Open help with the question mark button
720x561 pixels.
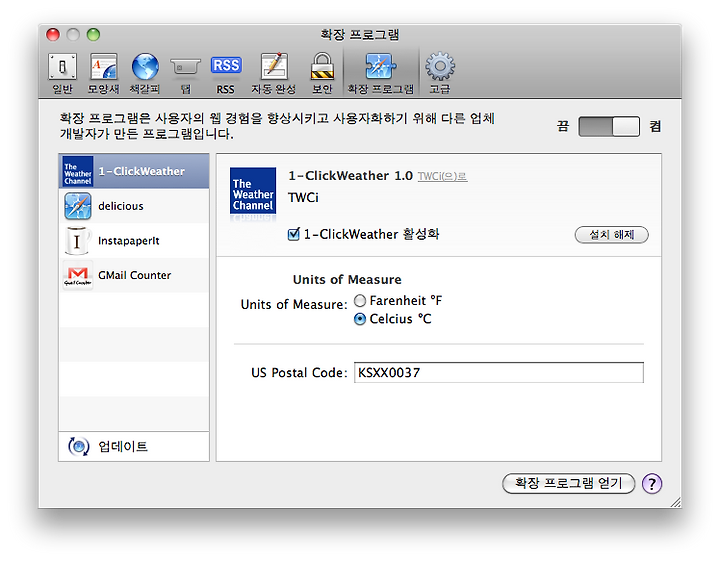coord(652,483)
